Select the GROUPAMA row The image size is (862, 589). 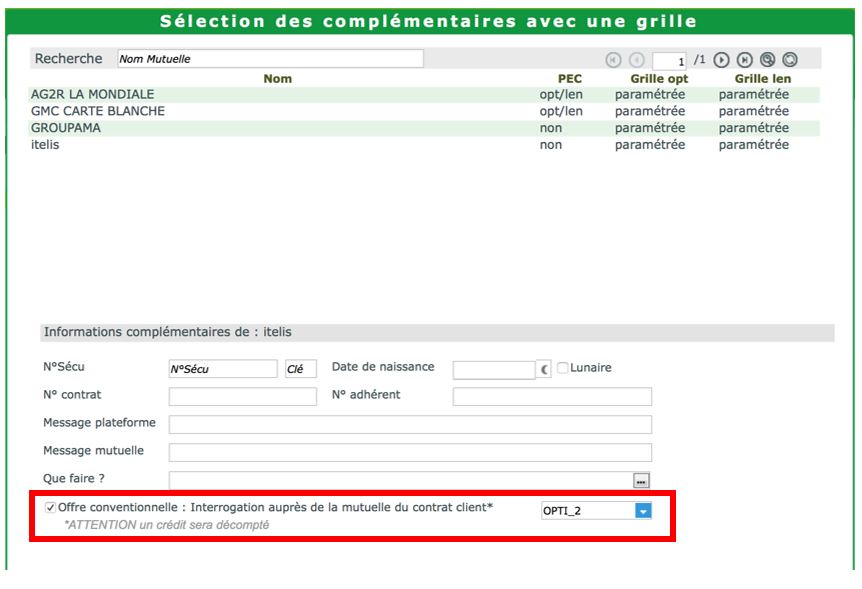pos(424,128)
